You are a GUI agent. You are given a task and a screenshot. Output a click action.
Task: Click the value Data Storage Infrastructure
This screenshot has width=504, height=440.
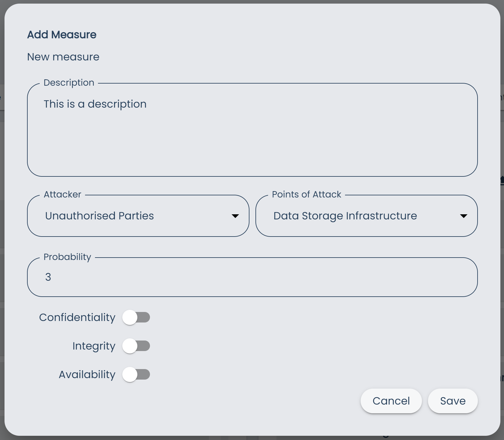pos(345,215)
